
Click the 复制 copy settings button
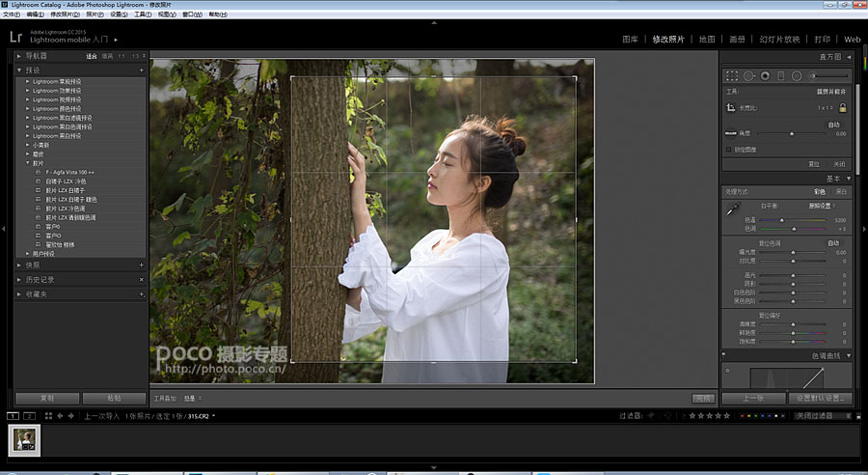(x=47, y=398)
